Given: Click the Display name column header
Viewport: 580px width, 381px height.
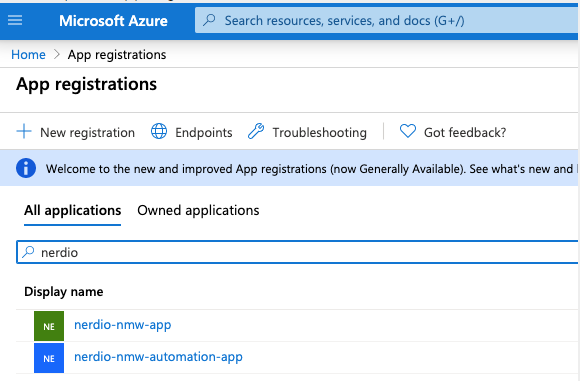Looking at the screenshot, I should 64,292.
